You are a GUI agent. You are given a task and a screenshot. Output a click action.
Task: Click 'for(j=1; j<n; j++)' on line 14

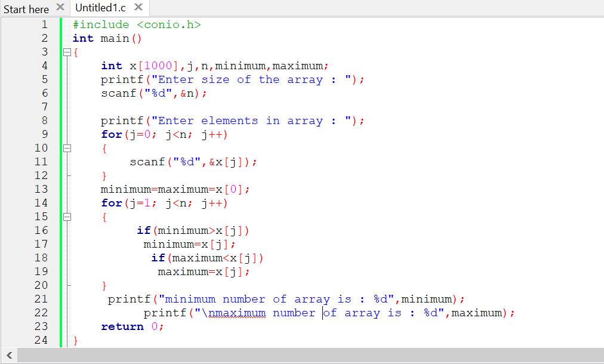(x=165, y=203)
